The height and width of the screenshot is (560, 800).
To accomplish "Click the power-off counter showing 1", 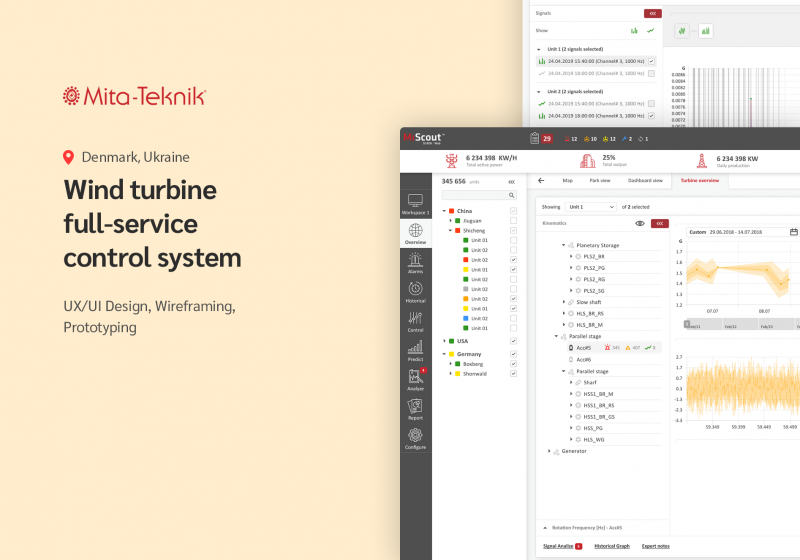I will pyautogui.click(x=643, y=139).
